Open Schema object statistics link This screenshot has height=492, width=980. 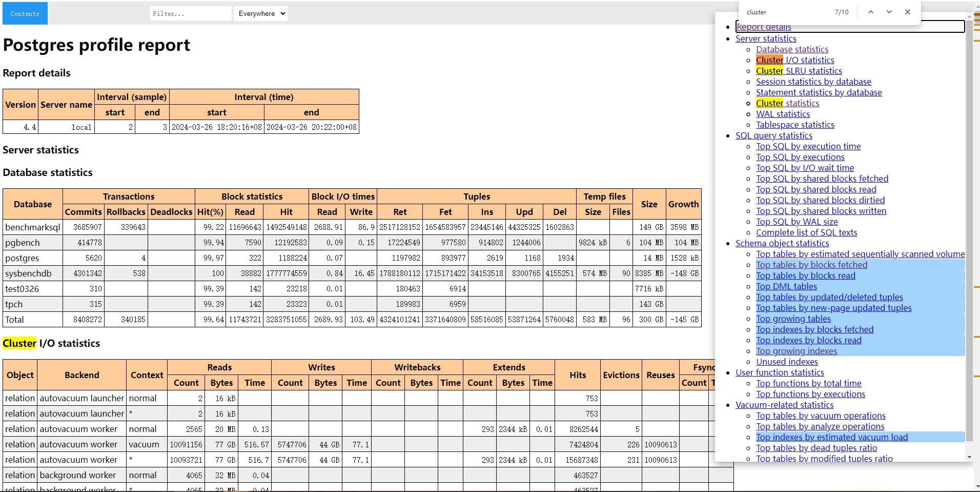tap(782, 243)
